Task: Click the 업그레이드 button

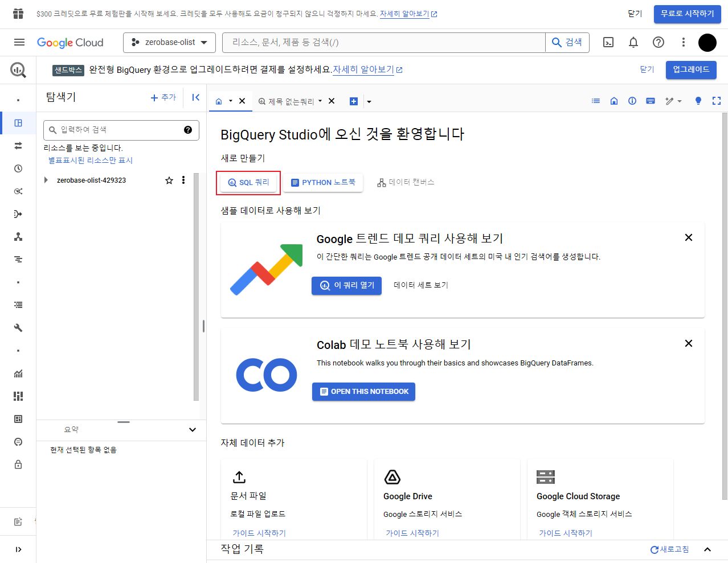Action: [691, 69]
